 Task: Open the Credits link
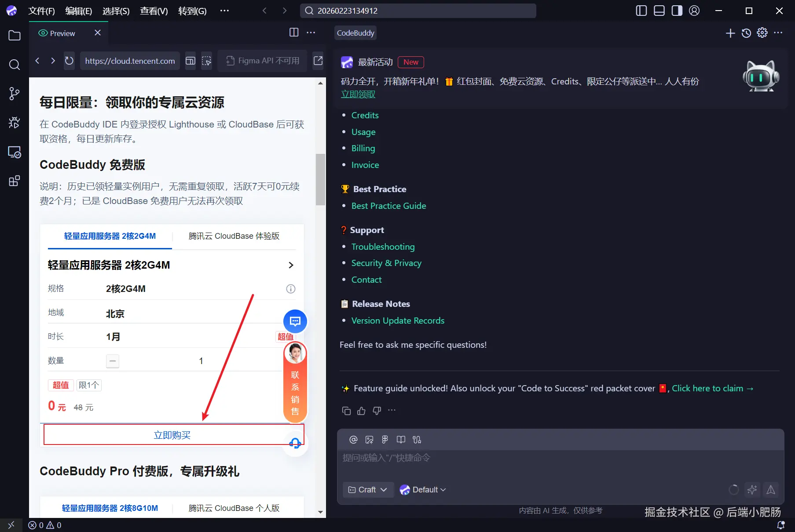pos(365,115)
